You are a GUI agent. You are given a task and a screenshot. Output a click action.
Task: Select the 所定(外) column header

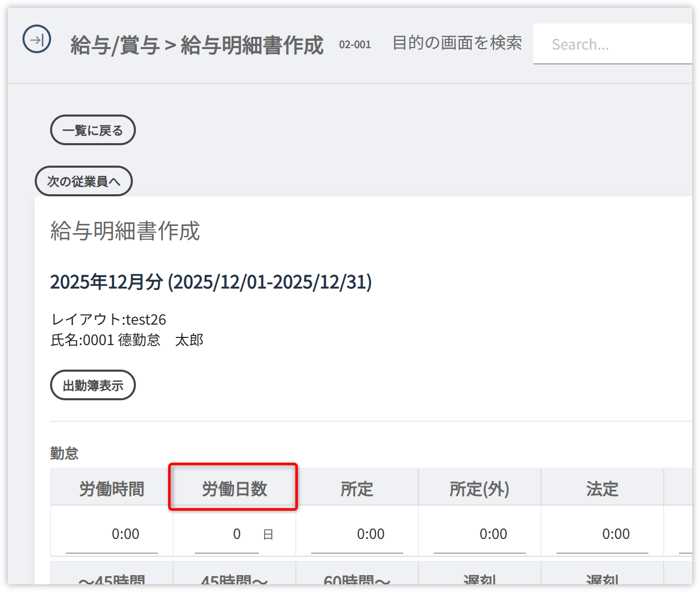pyautogui.click(x=479, y=489)
